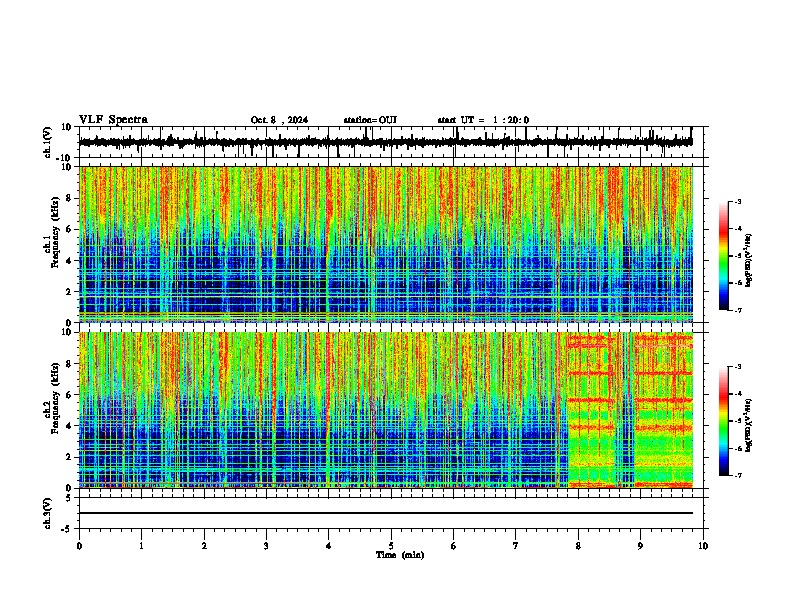Viewport: 792px width, 612px height.
Task: Click the "4" kHz tick on ch.2 frequency axis
Action: 70,426
